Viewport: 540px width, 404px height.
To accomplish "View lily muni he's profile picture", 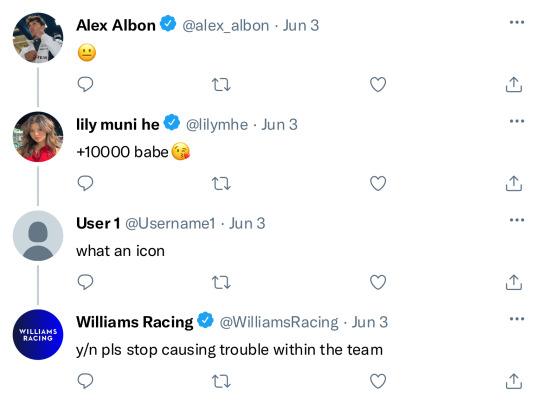I will click(x=38, y=137).
